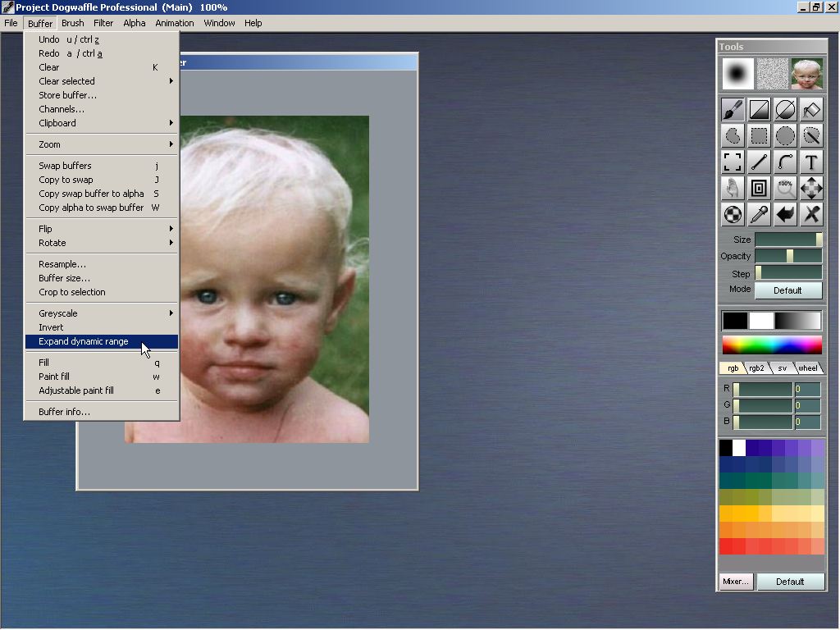Click the baby photo thumbnail in Tools
This screenshot has height=630, width=840.
(x=806, y=74)
